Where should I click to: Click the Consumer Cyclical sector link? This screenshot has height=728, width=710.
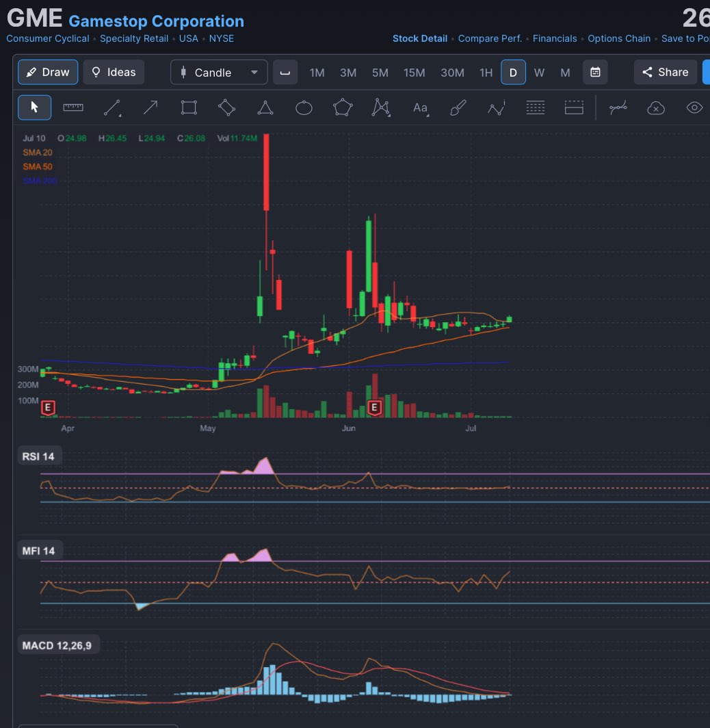(x=48, y=38)
